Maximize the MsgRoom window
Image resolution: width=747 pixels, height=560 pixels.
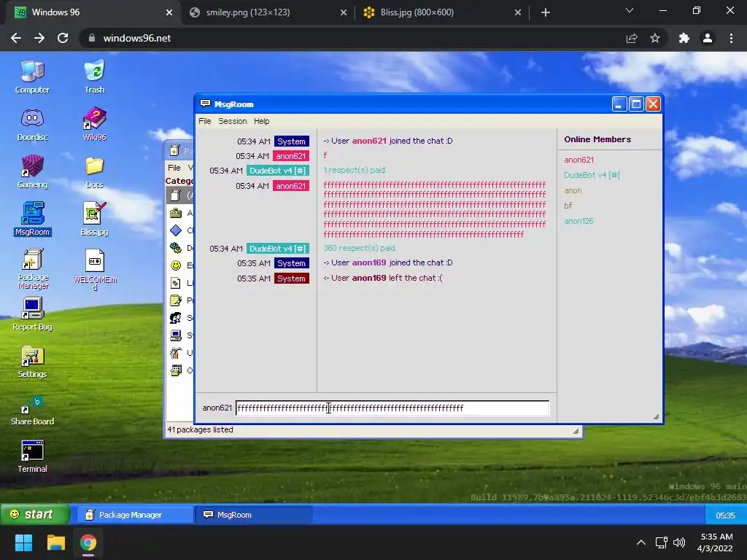pyautogui.click(x=636, y=104)
